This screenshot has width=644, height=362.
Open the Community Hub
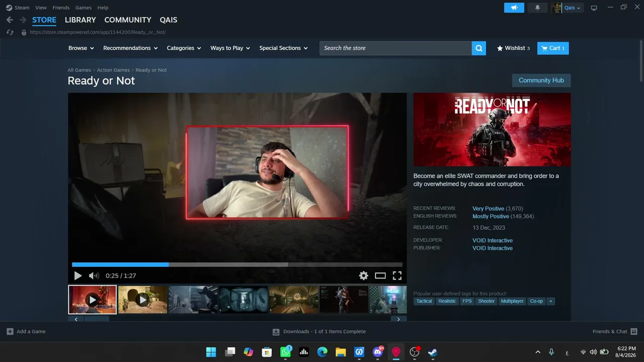point(541,80)
